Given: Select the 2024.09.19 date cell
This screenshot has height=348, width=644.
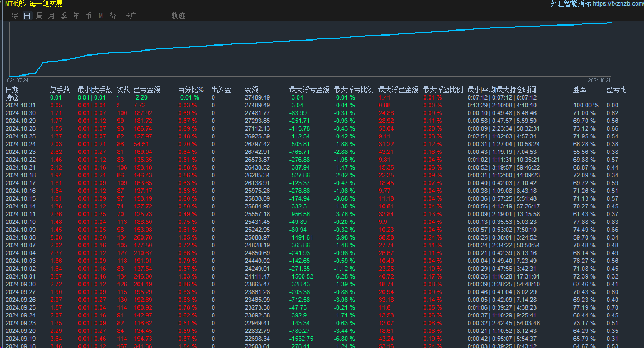Looking at the screenshot, I should click(21, 339).
